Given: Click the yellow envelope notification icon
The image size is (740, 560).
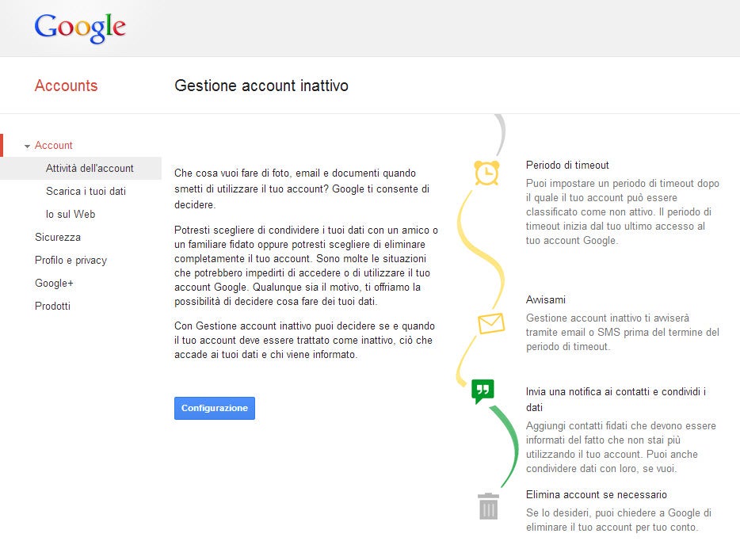Looking at the screenshot, I should pyautogui.click(x=491, y=323).
